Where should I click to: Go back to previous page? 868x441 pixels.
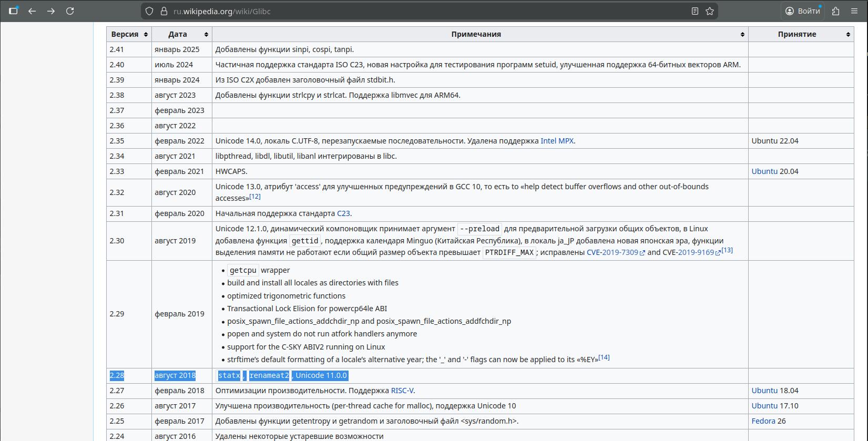point(32,11)
